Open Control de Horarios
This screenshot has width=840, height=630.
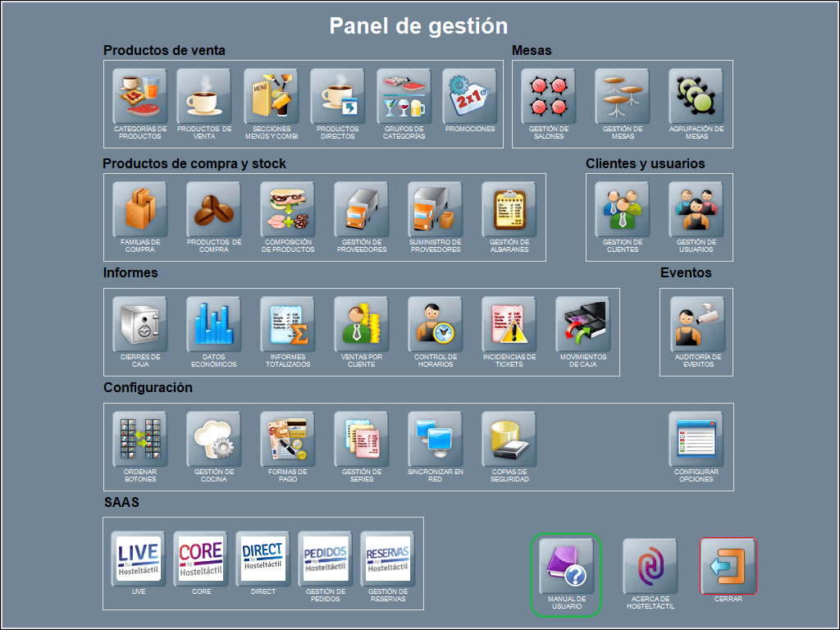pos(435,324)
